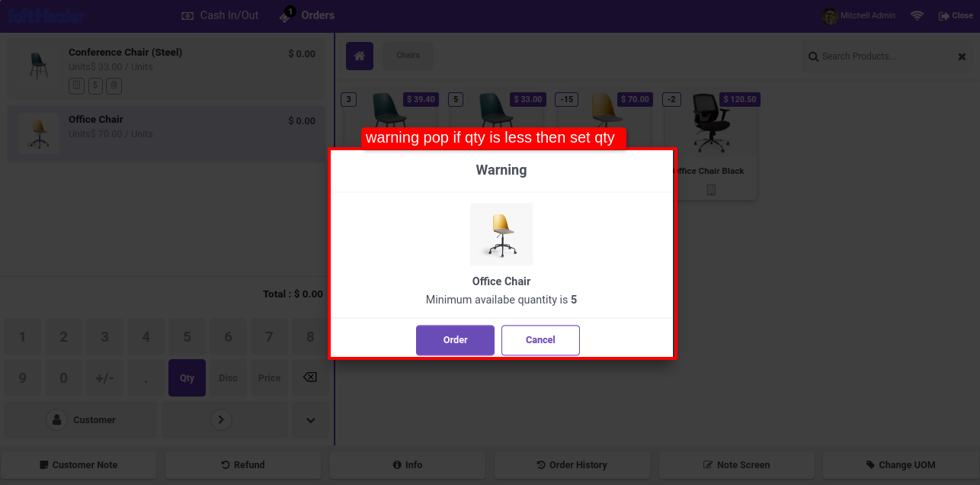Click the Wi-Fi connection status icon
Viewport: 980px width, 485px height.
[x=917, y=15]
